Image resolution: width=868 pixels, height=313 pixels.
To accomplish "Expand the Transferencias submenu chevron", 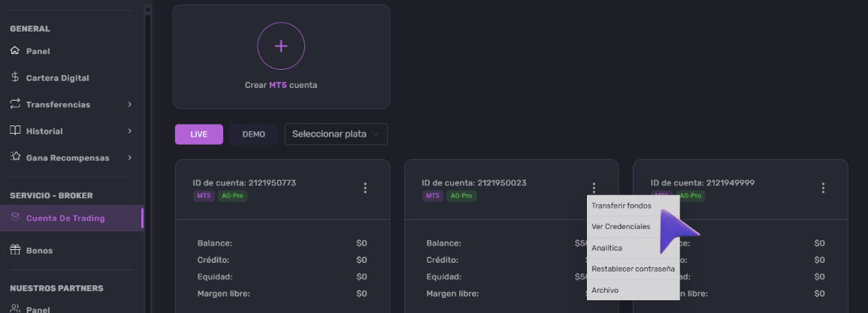I will coord(129,104).
